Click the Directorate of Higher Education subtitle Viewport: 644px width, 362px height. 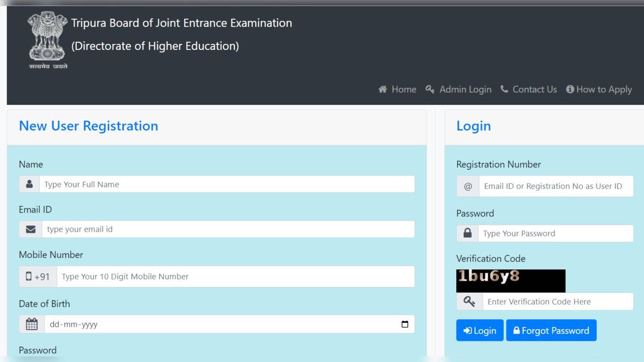click(x=155, y=46)
